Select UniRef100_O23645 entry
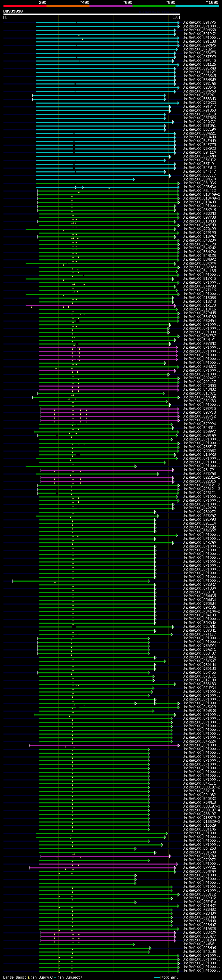The width and height of the screenshot is (222, 980). [x=199, y=76]
